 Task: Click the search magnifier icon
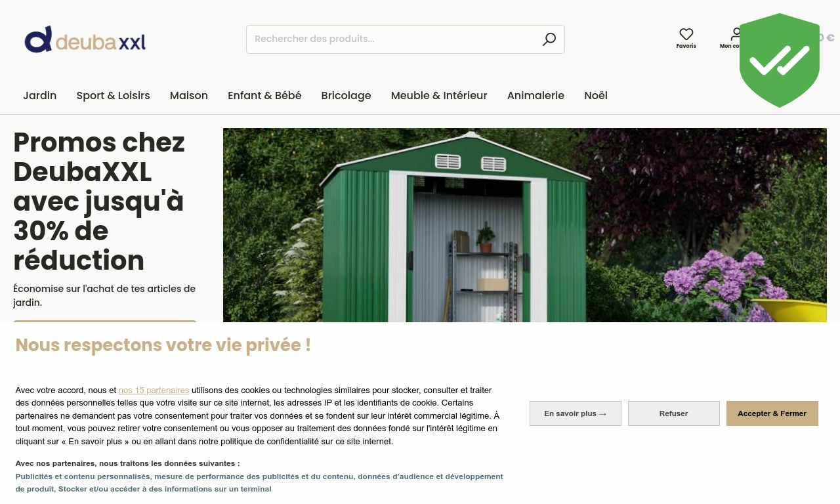pos(549,39)
